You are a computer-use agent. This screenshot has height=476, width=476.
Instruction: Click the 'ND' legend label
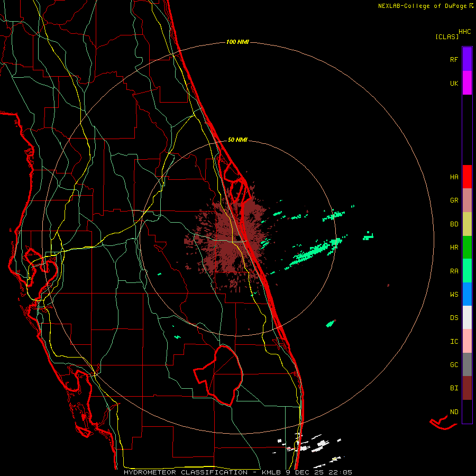click(x=454, y=412)
